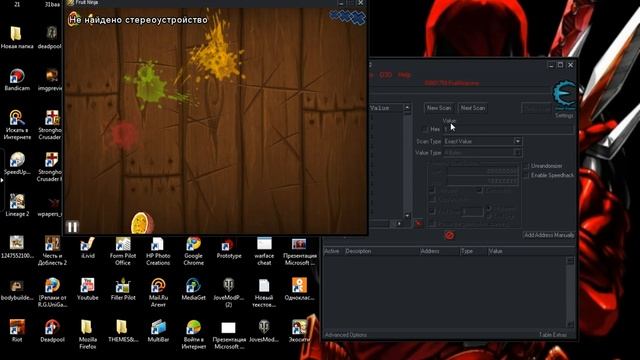
Task: Open the MediaGet desktop shortcut
Action: pos(193,289)
